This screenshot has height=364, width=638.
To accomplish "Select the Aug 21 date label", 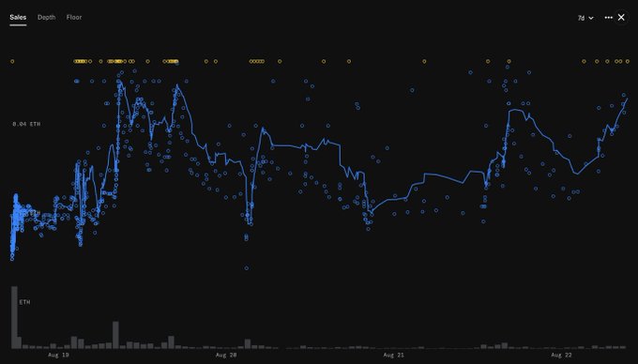I will click(x=393, y=355).
